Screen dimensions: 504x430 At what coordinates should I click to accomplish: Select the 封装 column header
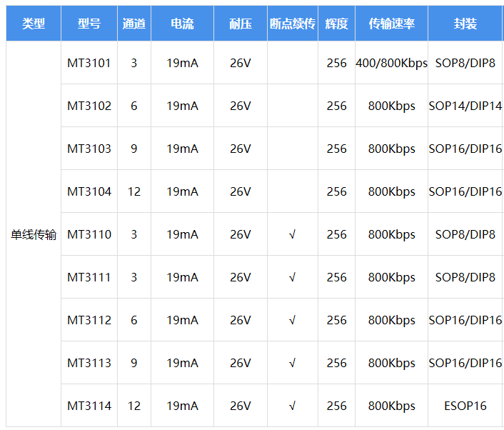click(x=465, y=24)
